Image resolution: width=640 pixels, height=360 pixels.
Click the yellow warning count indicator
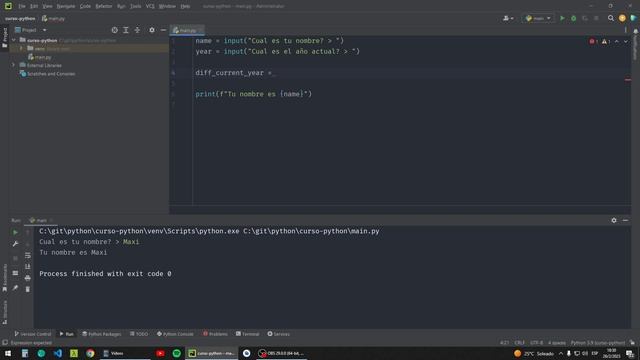(606, 42)
